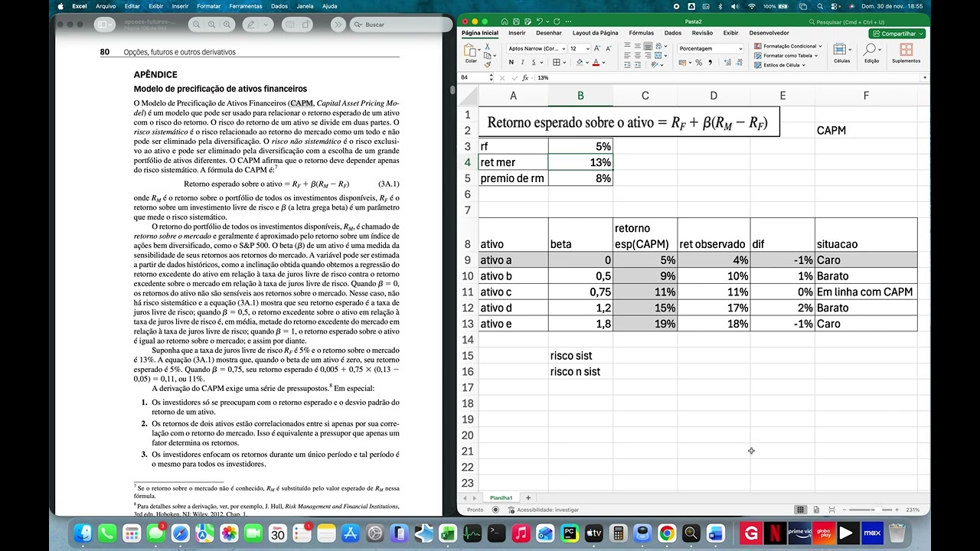This screenshot has height=551, width=980.
Task: Zoom out in Preview PDF window
Action: (196, 24)
